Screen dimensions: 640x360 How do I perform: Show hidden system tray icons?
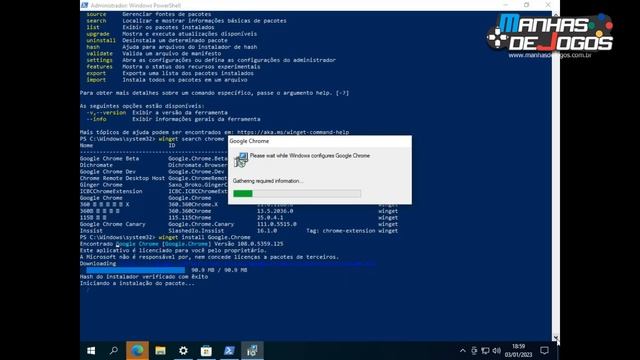(x=462, y=351)
